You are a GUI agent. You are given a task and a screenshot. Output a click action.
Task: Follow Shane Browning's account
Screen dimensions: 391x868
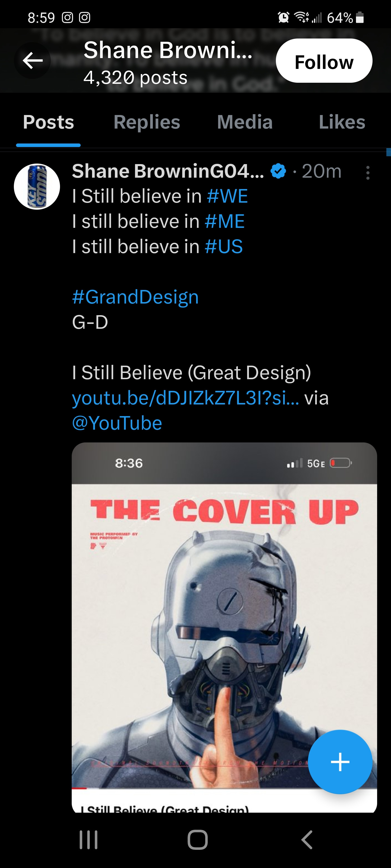point(324,61)
